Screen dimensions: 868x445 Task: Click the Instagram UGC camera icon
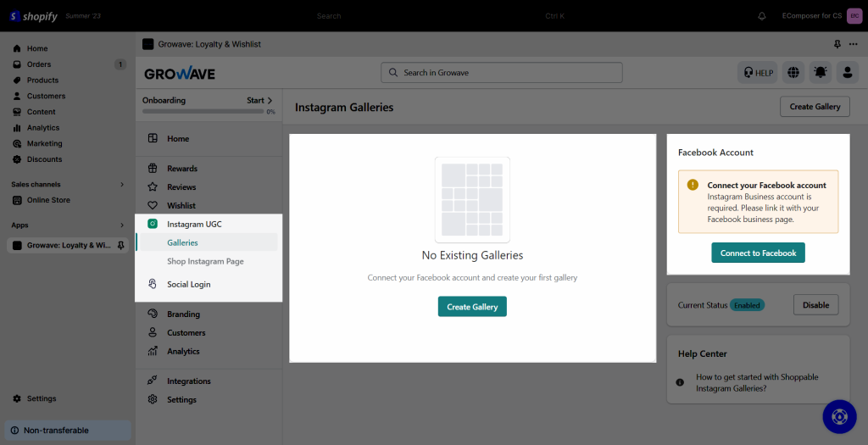pos(153,224)
